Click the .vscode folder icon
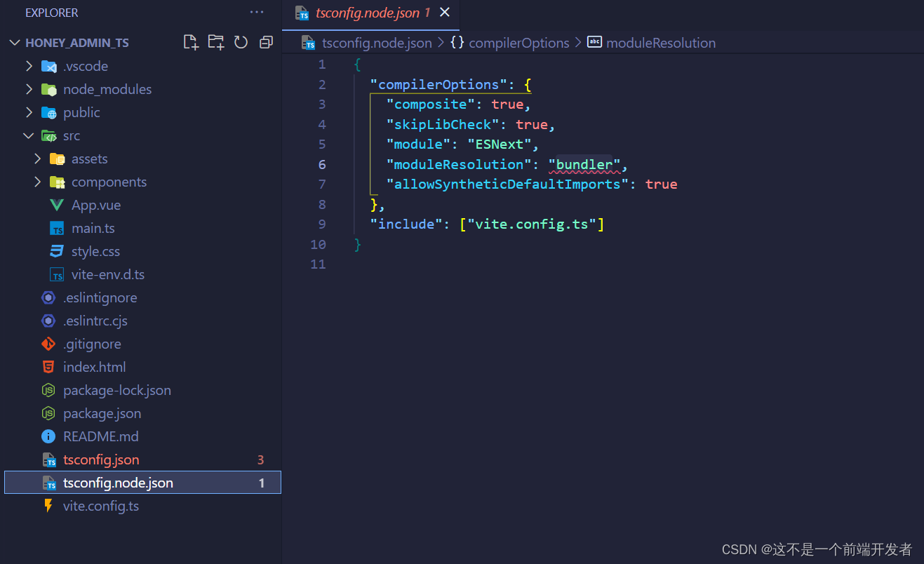 (x=48, y=66)
